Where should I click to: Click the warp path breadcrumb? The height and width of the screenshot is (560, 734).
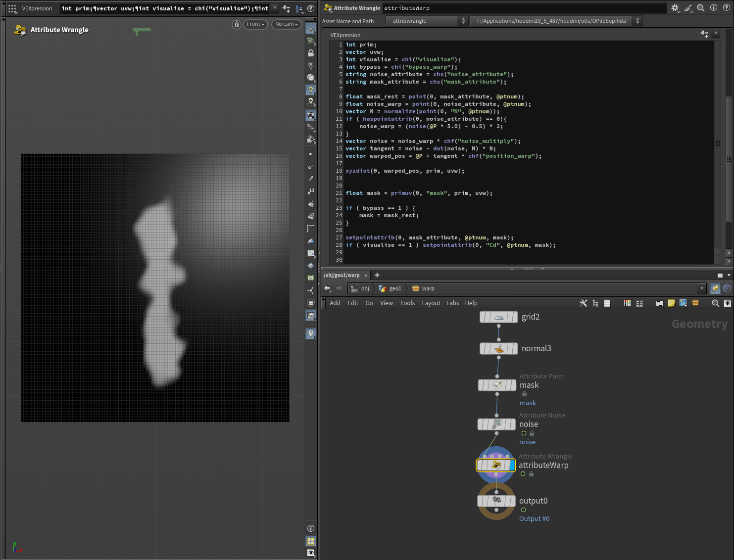pos(424,288)
